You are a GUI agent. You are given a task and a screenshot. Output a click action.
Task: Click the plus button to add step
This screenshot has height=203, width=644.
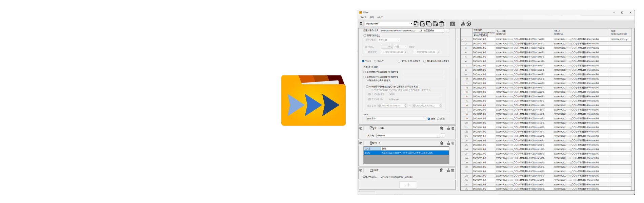tap(408, 185)
